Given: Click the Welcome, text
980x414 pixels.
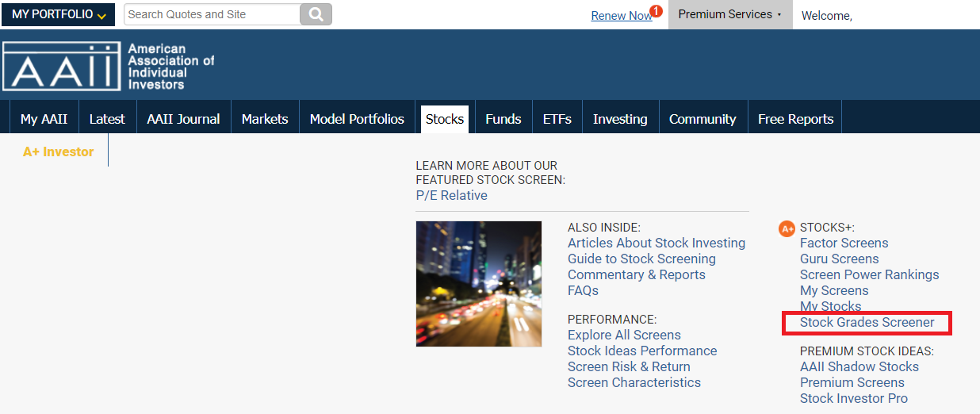Looking at the screenshot, I should [827, 15].
